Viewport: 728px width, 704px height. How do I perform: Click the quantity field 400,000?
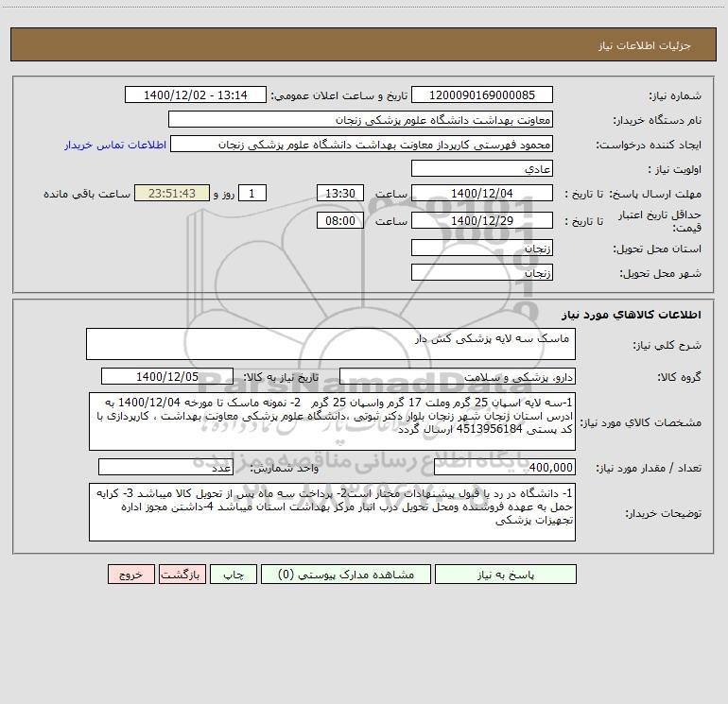coord(505,468)
